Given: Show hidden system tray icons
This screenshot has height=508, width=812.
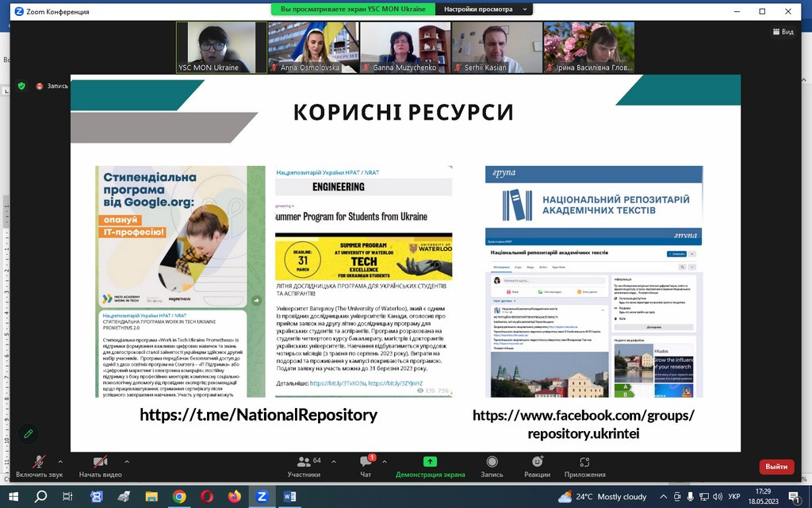Looking at the screenshot, I should (x=664, y=497).
